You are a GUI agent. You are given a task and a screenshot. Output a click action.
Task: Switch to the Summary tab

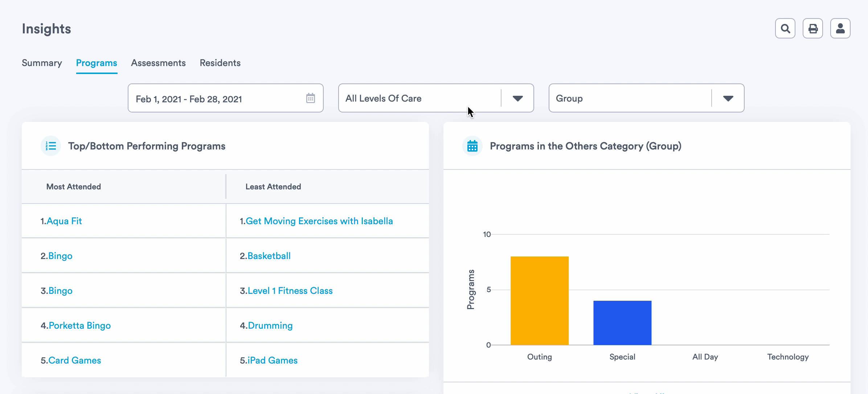(x=42, y=63)
